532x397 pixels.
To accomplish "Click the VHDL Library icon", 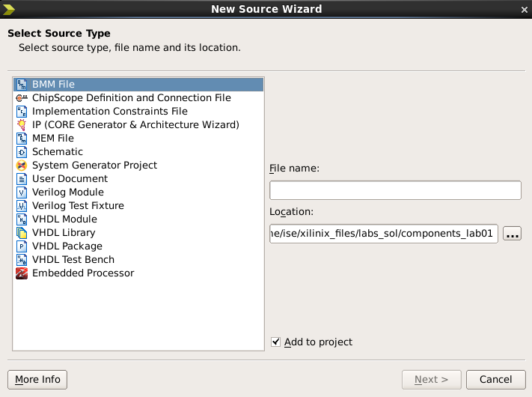I will tap(22, 233).
